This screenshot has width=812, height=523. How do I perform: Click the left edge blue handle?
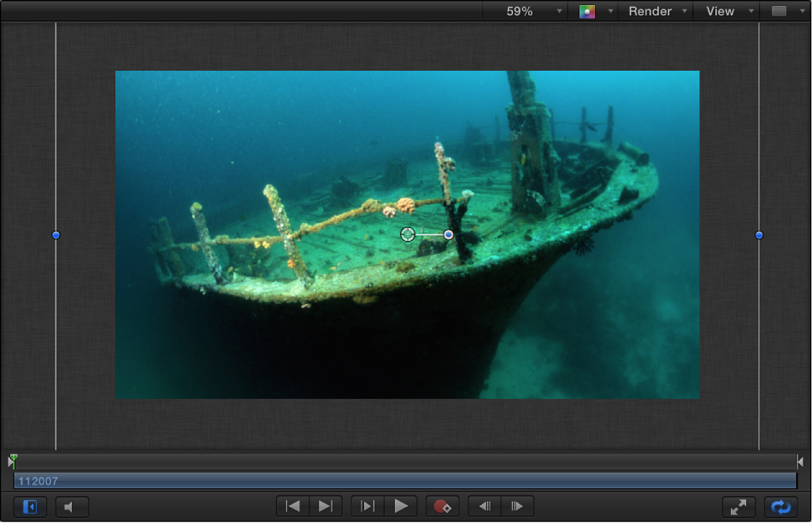pos(56,235)
